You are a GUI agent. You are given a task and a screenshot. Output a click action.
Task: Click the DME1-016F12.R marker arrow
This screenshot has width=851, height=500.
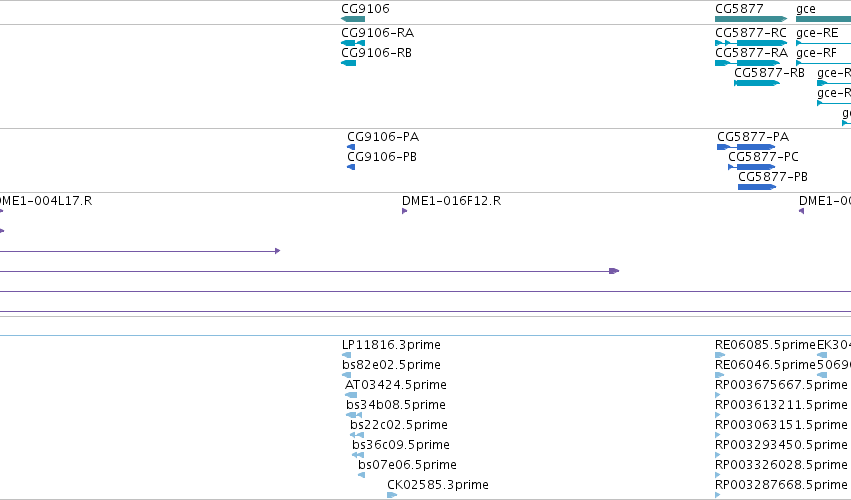(404, 211)
